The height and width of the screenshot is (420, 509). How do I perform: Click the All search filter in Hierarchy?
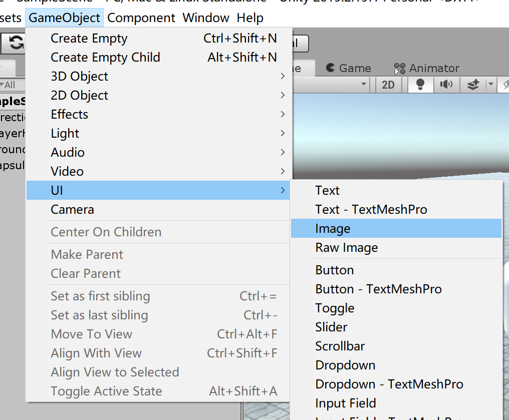pyautogui.click(x=8, y=85)
